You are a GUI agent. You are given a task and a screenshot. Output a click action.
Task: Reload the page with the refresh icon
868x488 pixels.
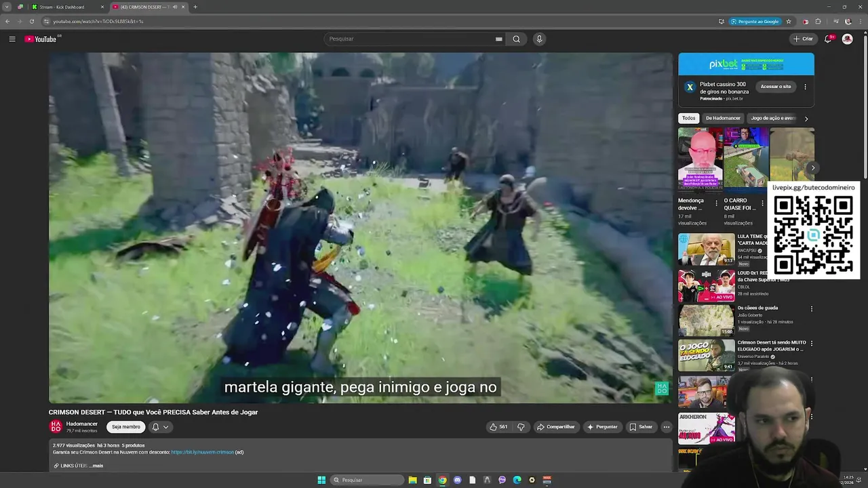(31, 21)
